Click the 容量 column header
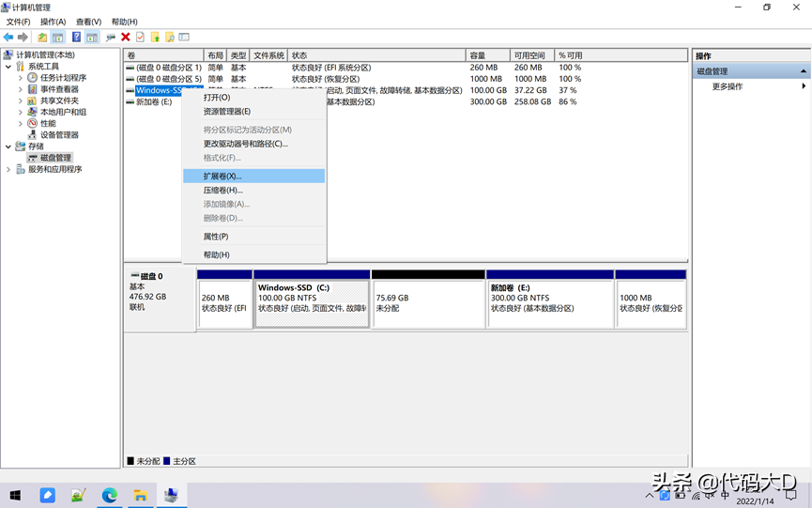 point(479,55)
